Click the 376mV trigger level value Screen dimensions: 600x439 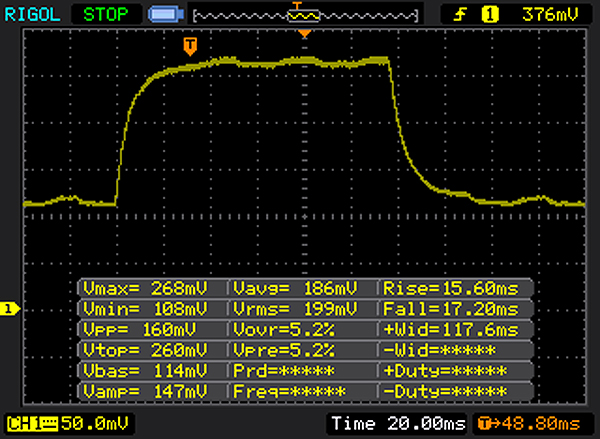(550, 15)
